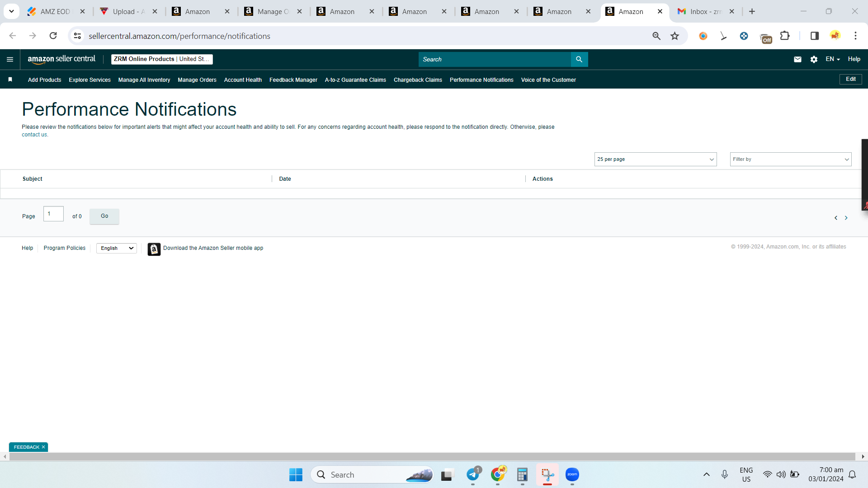Open Explore Services menu item
868x488 pixels.
tap(90, 80)
